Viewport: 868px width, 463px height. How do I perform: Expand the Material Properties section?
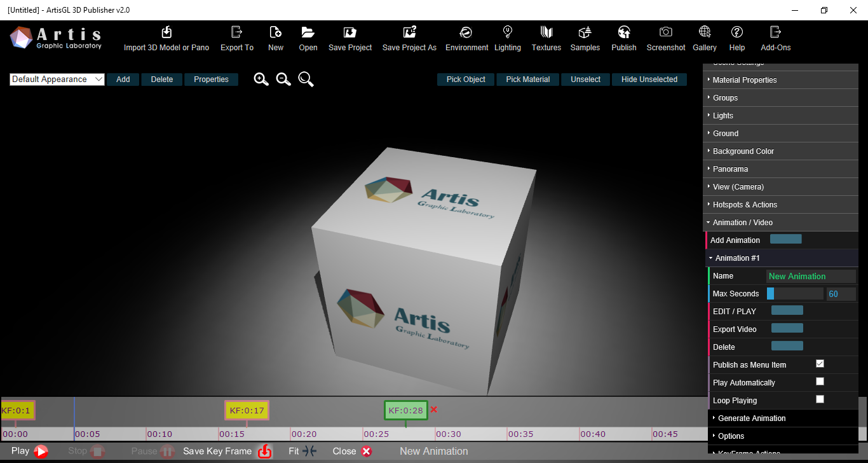point(781,80)
